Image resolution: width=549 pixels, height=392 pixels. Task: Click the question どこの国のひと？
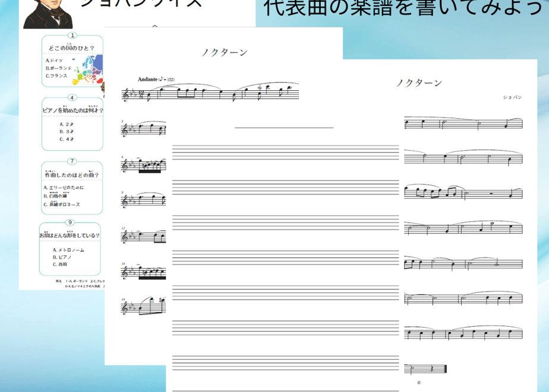pyautogui.click(x=71, y=48)
